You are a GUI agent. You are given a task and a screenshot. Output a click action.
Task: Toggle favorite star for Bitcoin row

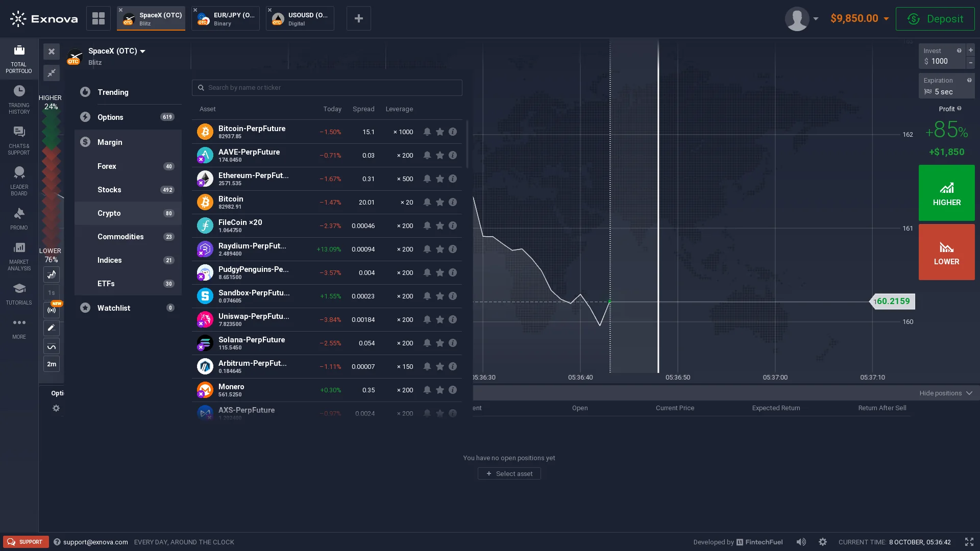point(440,202)
